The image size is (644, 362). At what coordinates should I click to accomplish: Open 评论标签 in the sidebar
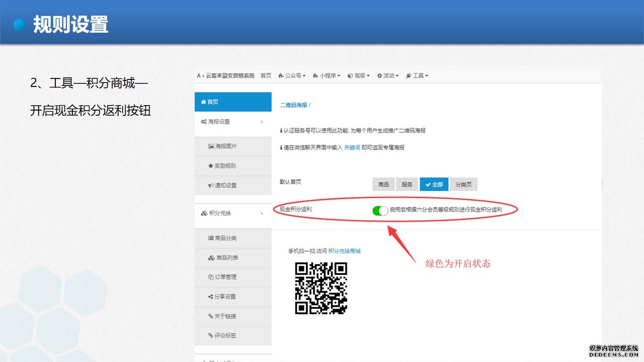tap(233, 335)
